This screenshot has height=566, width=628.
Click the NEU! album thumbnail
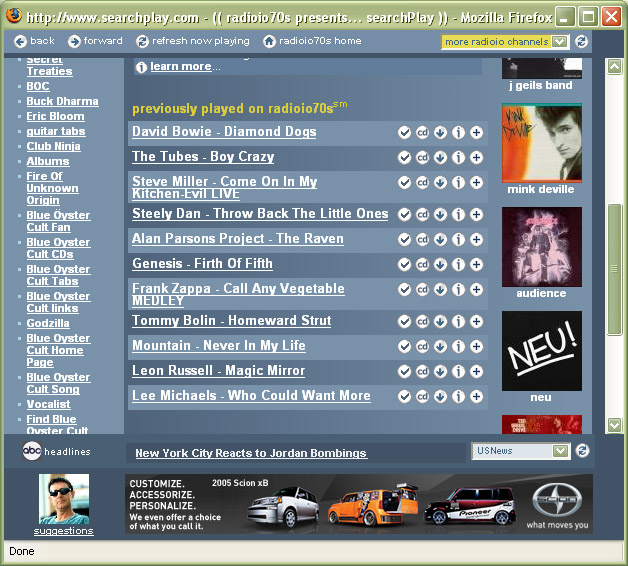(541, 351)
